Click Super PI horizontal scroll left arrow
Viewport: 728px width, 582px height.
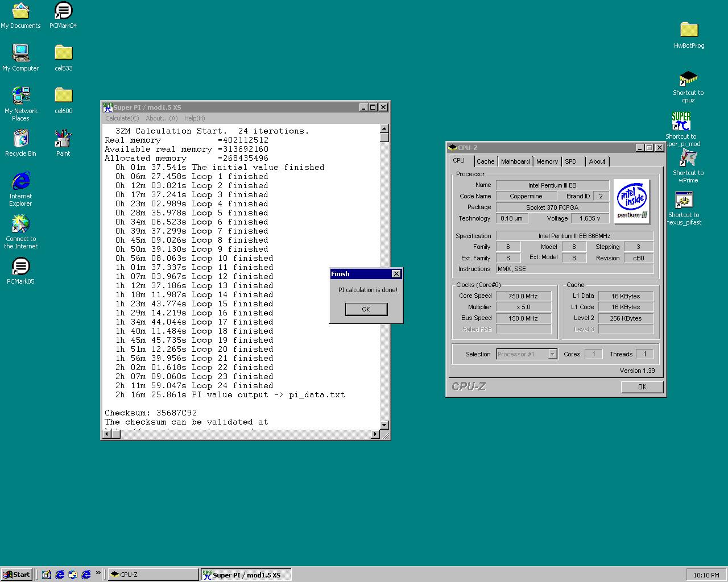point(106,434)
